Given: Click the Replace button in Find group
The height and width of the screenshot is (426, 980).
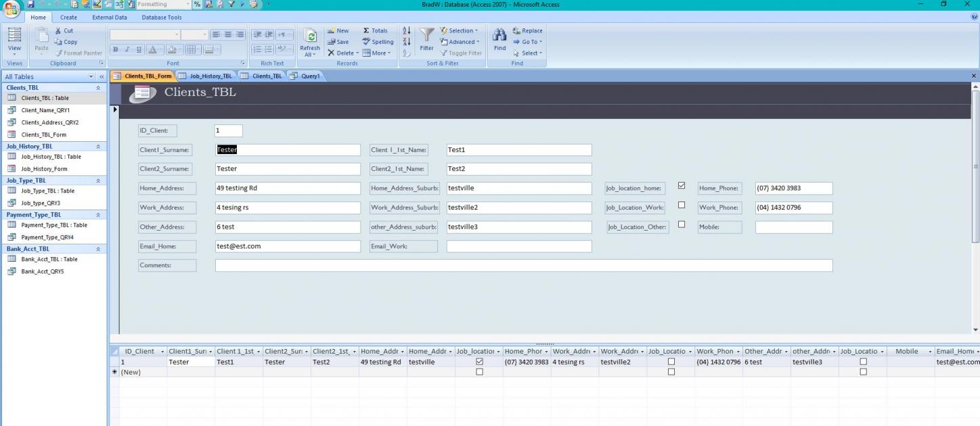Looking at the screenshot, I should [528, 30].
